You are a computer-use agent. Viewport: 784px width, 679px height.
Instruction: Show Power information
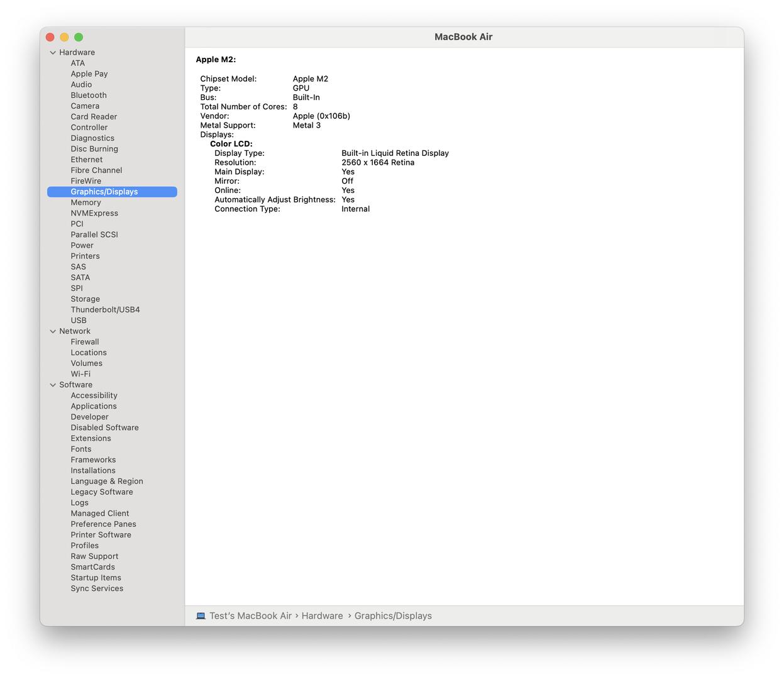tap(82, 245)
